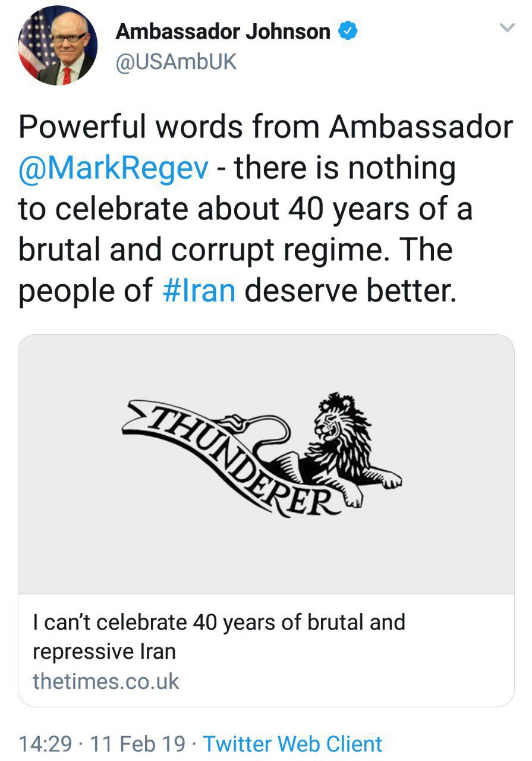This screenshot has height=761, width=532.
Task: Click the 14:29 timestamp
Action: click(46, 744)
